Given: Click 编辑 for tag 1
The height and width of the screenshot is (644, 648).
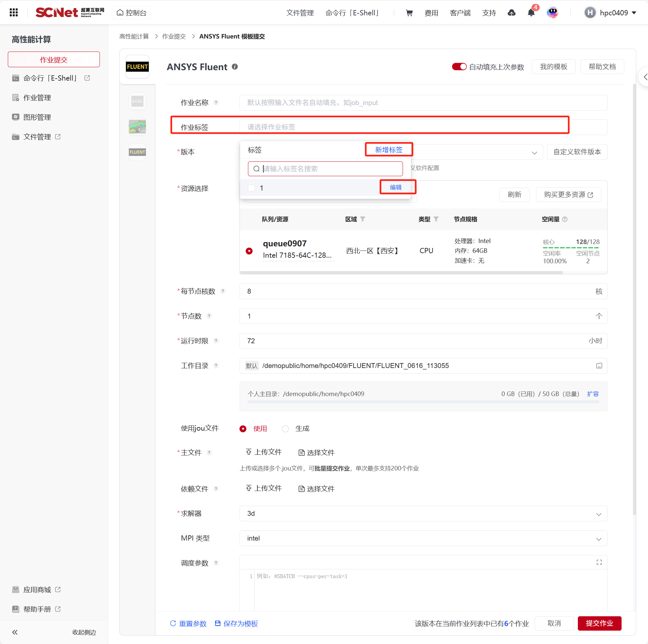Looking at the screenshot, I should [396, 187].
